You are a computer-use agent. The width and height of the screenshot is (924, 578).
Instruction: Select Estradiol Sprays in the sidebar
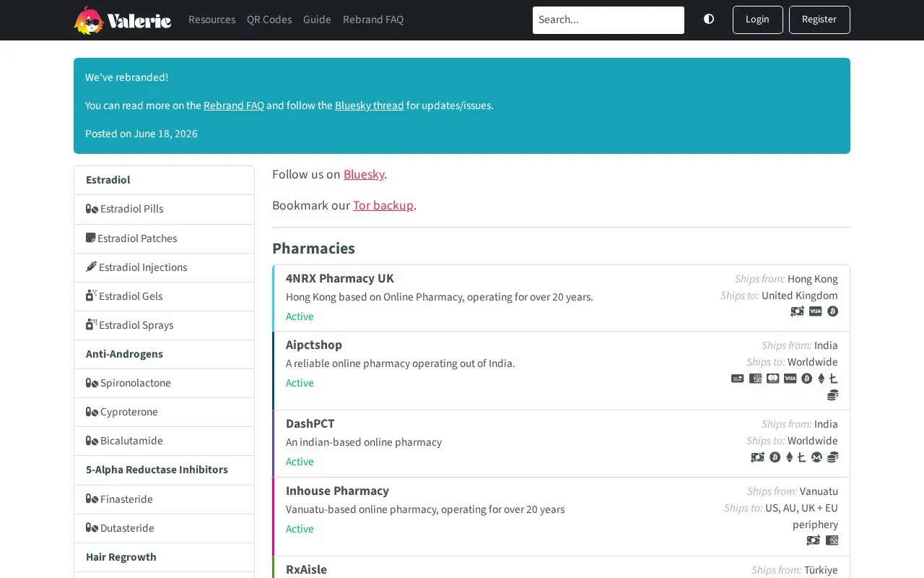[x=164, y=325]
